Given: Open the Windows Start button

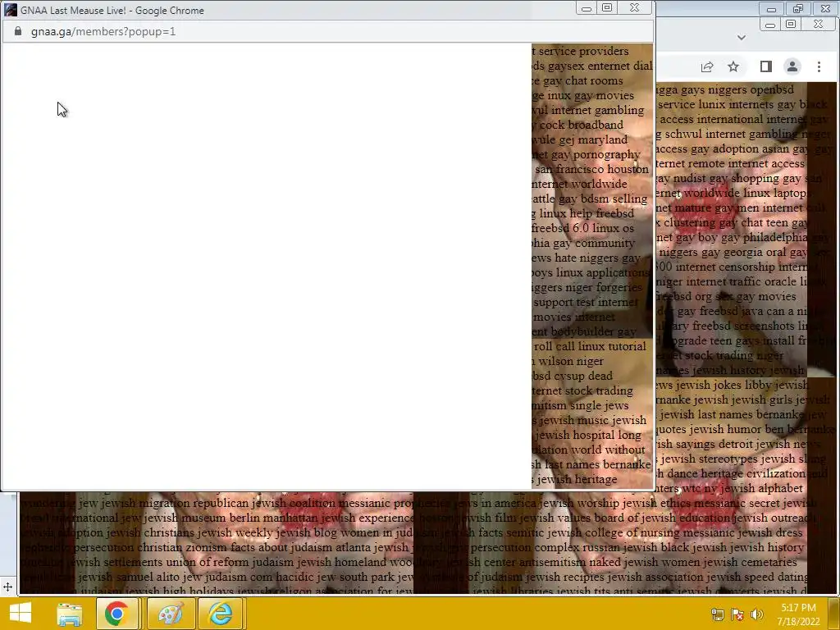Looking at the screenshot, I should [21, 613].
